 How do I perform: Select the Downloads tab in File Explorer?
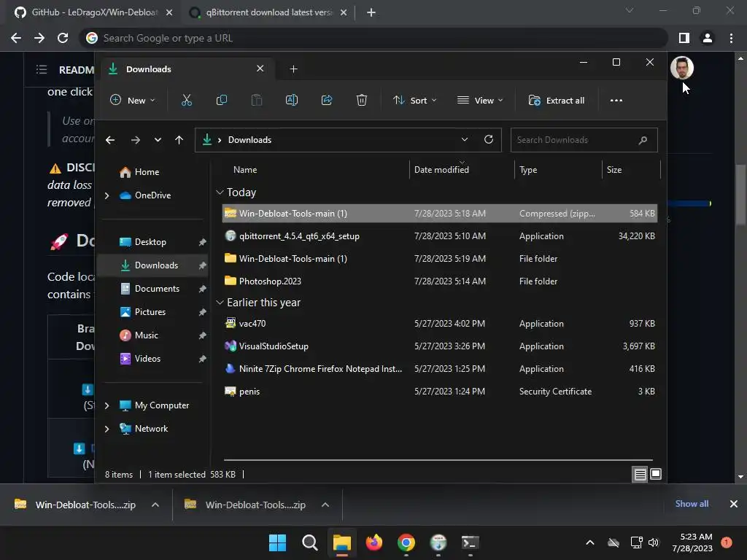[186, 69]
